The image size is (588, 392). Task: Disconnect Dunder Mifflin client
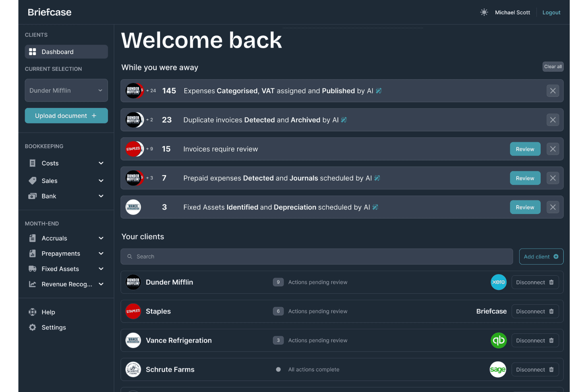535,282
